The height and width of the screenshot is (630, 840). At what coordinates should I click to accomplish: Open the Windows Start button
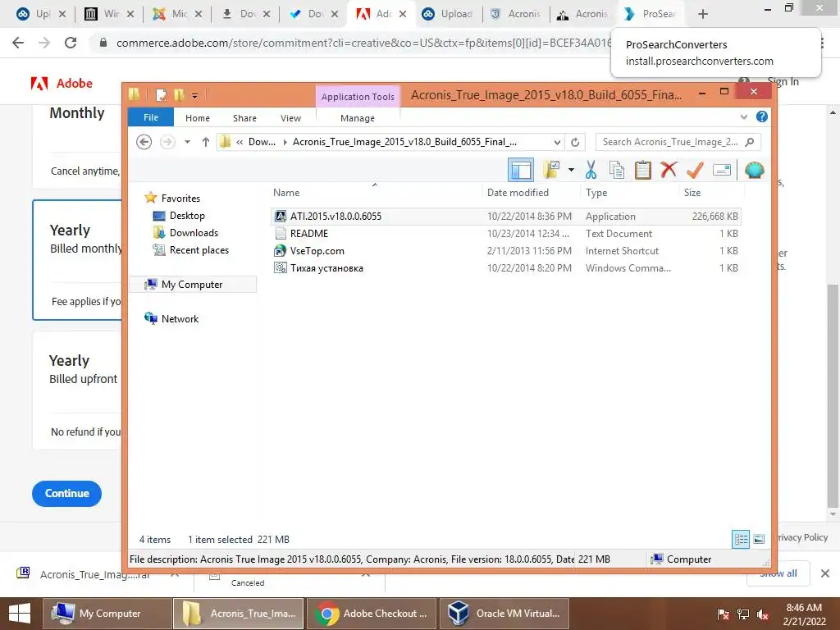tap(20, 614)
